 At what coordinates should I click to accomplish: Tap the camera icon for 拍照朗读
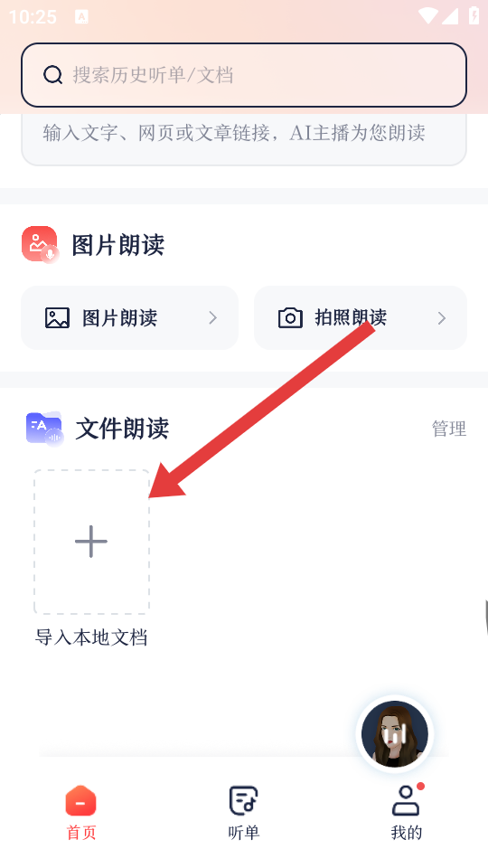click(x=290, y=317)
